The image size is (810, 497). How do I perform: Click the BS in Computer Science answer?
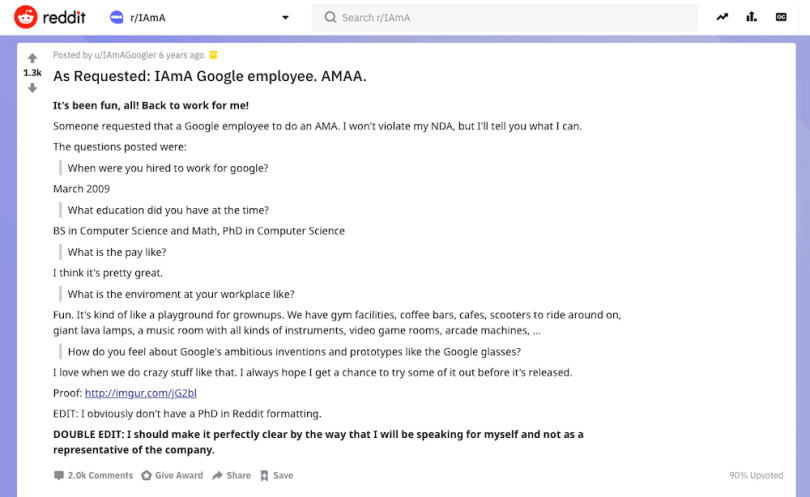199,231
